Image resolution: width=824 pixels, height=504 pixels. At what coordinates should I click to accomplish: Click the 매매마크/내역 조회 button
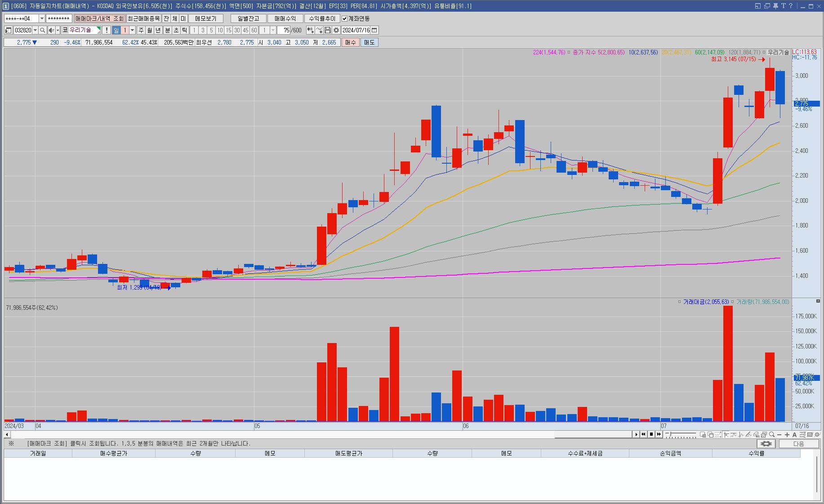99,18
